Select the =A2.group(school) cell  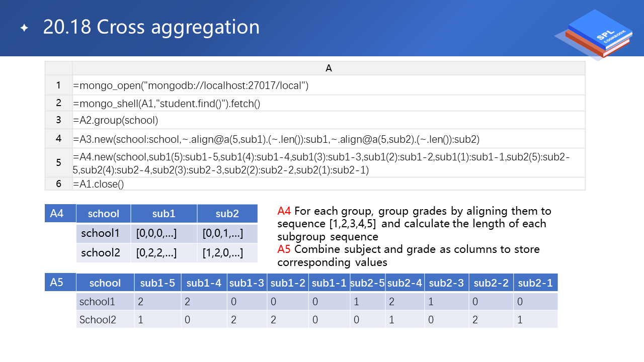click(116, 120)
